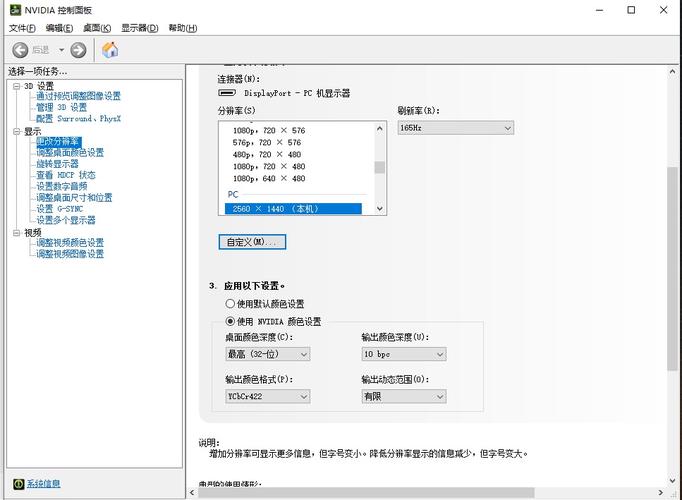This screenshot has width=682, height=500.
Task: Select 2560 × 1440 (本机) resolution
Action: pos(293,209)
